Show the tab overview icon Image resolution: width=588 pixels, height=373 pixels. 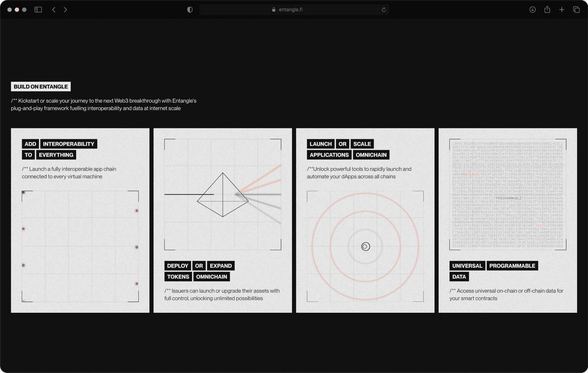[576, 10]
